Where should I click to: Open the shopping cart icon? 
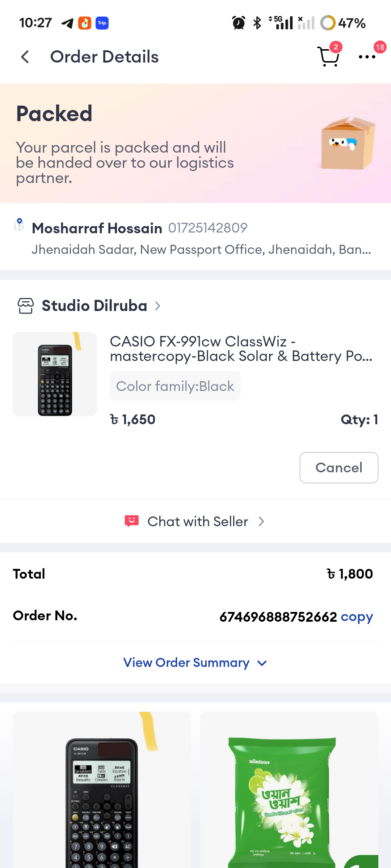coord(328,56)
